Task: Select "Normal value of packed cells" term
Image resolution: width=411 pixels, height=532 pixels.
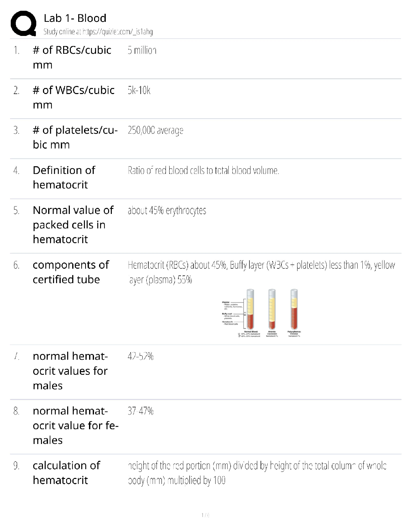Action: [73, 225]
